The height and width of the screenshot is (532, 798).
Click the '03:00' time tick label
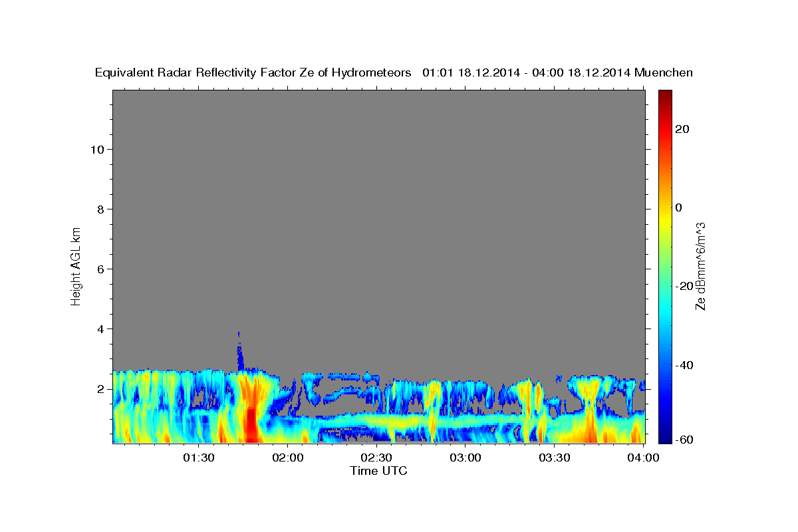click(x=465, y=458)
